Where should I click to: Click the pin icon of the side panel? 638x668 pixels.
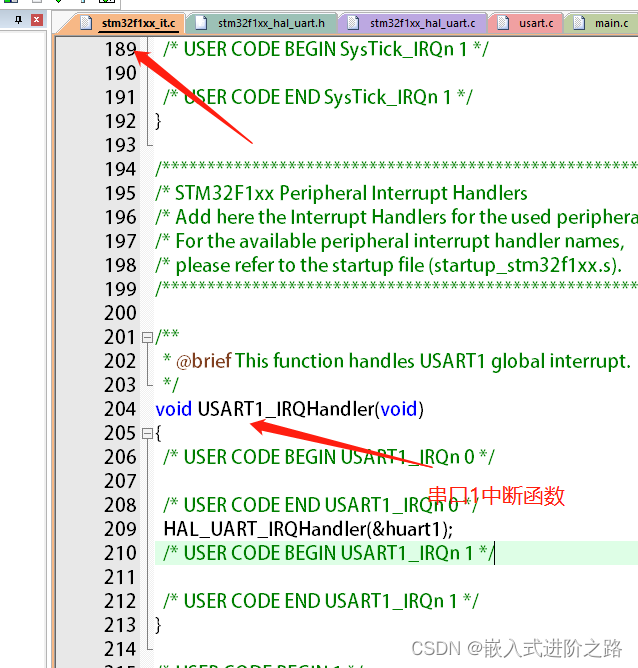pyautogui.click(x=18, y=20)
